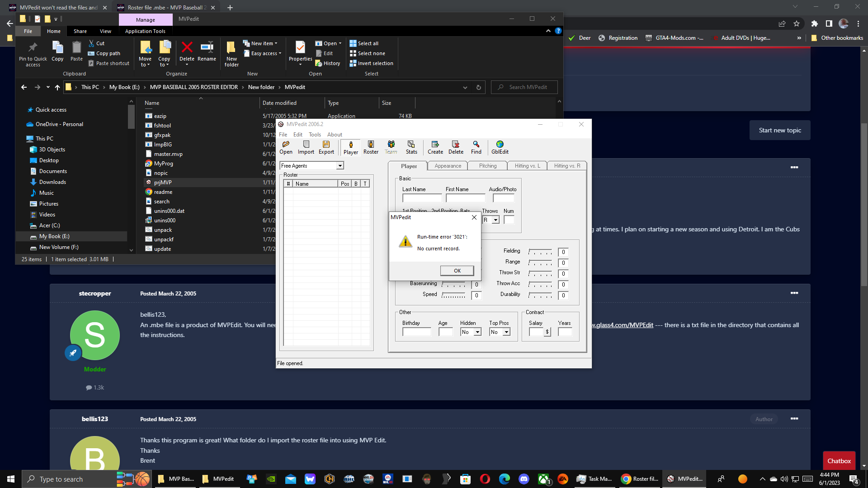Image resolution: width=868 pixels, height=488 pixels.
Task: Open Discord from the taskbar
Action: pos(524,479)
